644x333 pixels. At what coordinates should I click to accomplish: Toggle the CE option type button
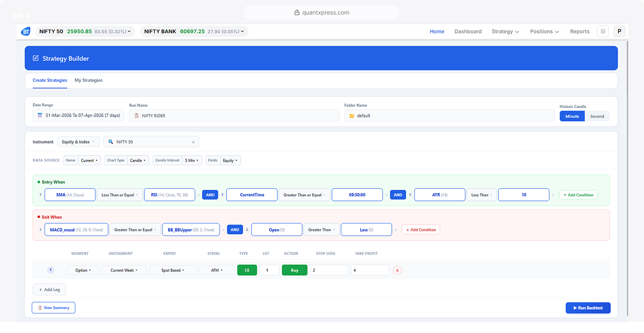point(247,270)
